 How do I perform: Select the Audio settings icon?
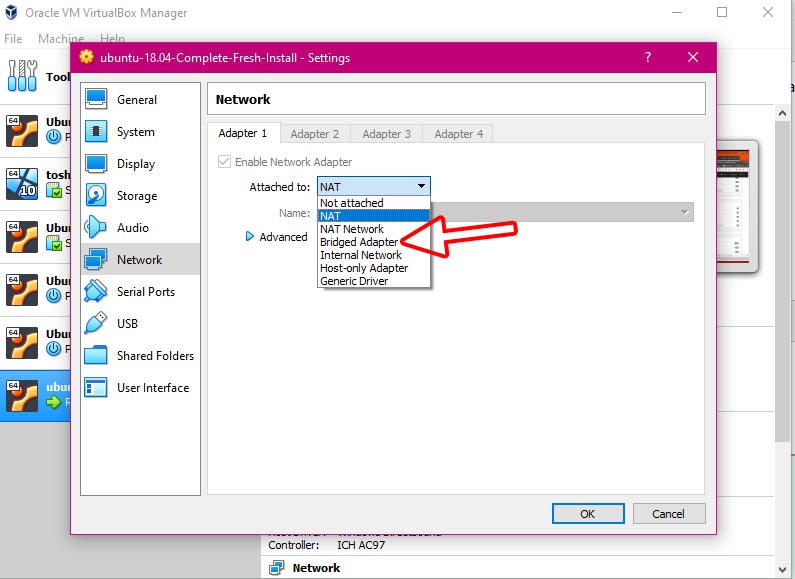click(x=96, y=227)
